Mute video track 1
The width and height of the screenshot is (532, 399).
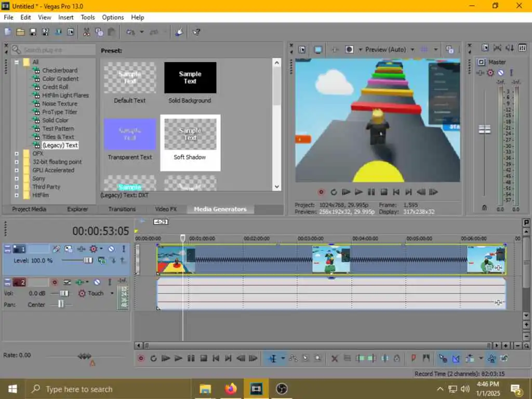tap(111, 249)
